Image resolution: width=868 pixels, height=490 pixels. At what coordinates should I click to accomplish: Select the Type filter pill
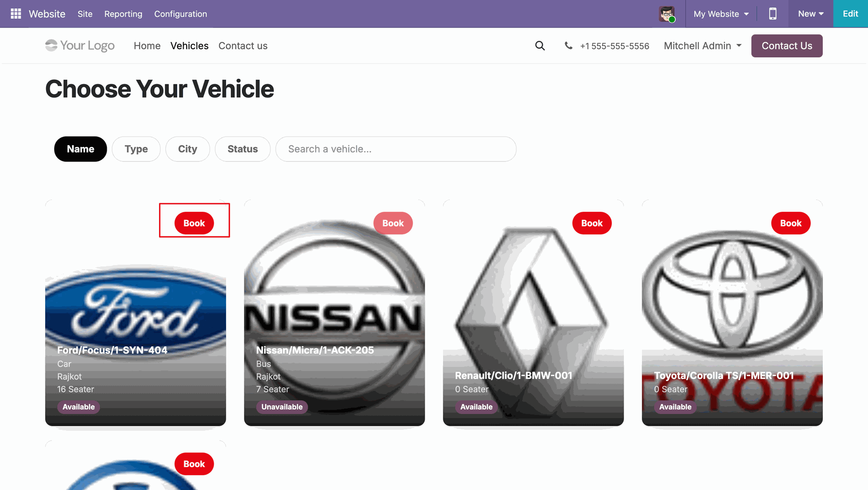[x=136, y=149]
